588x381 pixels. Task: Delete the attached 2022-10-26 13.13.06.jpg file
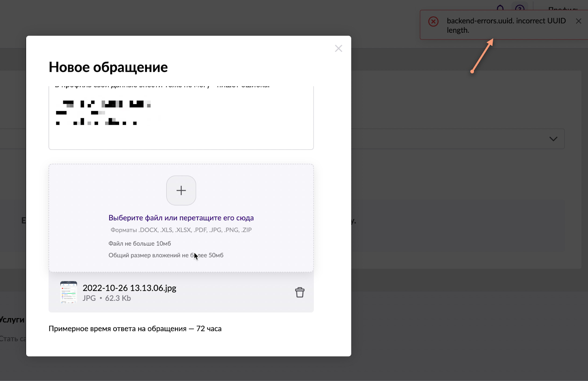[300, 292]
